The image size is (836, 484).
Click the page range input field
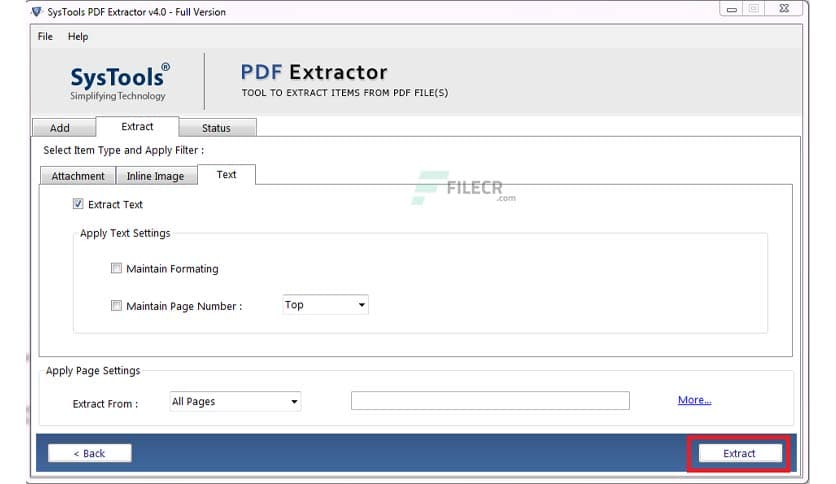coord(490,401)
